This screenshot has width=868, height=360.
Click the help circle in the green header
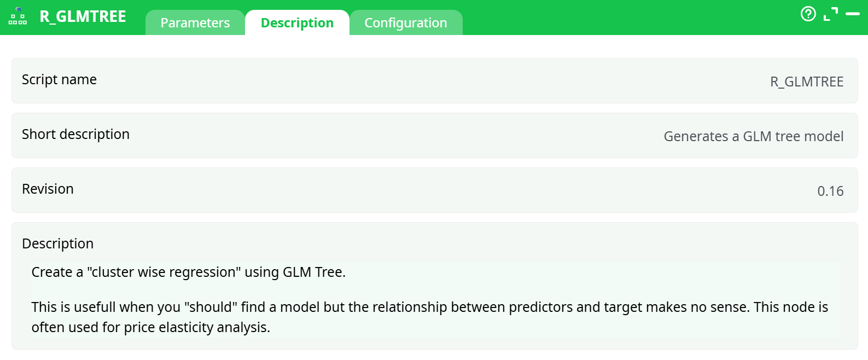[x=808, y=14]
